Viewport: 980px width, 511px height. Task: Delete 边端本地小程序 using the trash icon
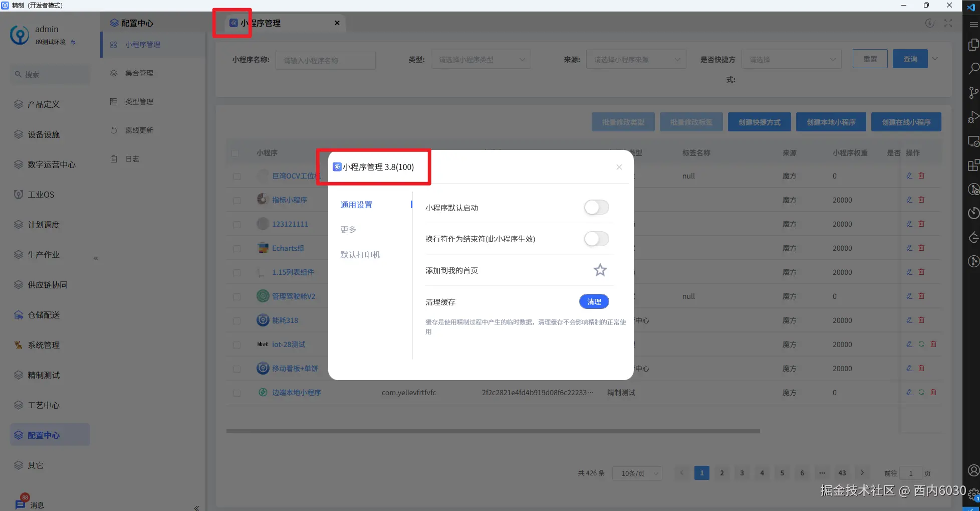point(933,392)
